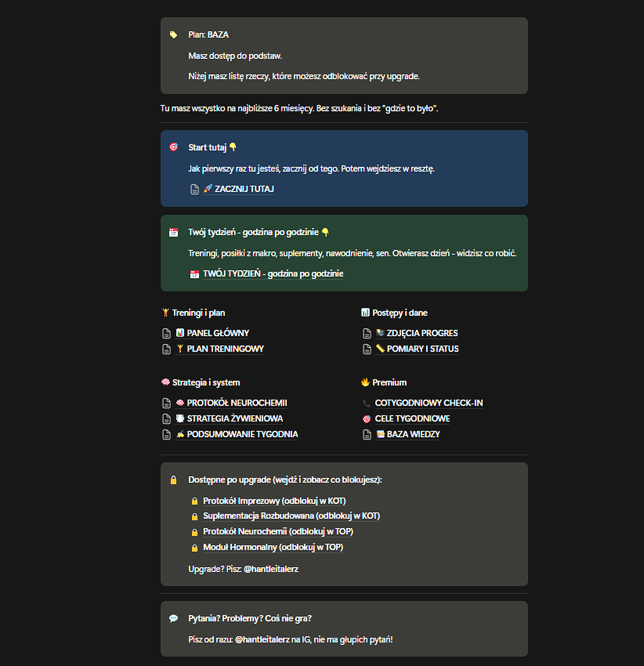Open the PODSUMOWANIE TYGODNIA page

242,434
